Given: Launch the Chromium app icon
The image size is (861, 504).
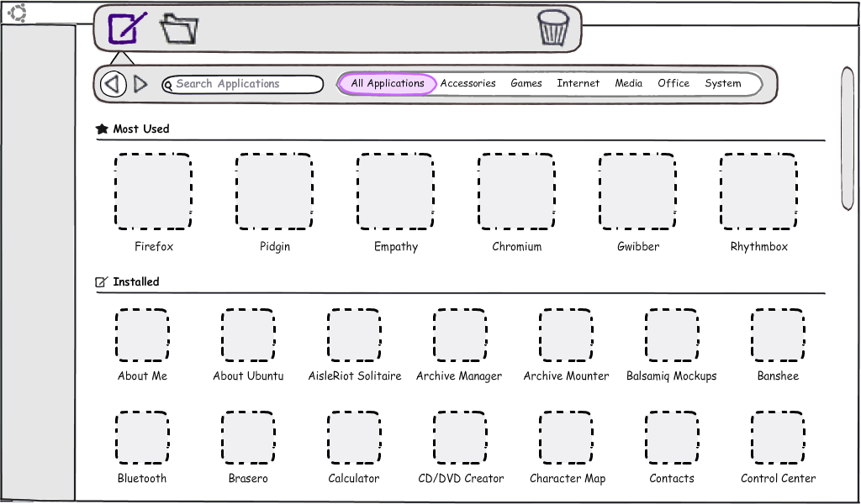Looking at the screenshot, I should click(x=516, y=192).
